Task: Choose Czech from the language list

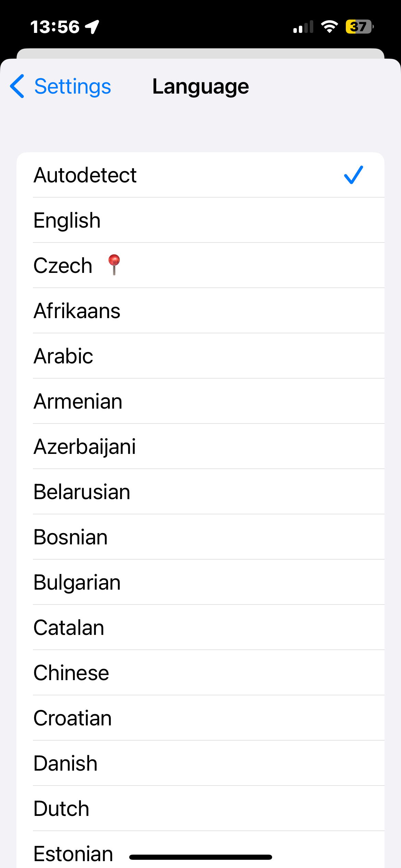Action: point(63,266)
